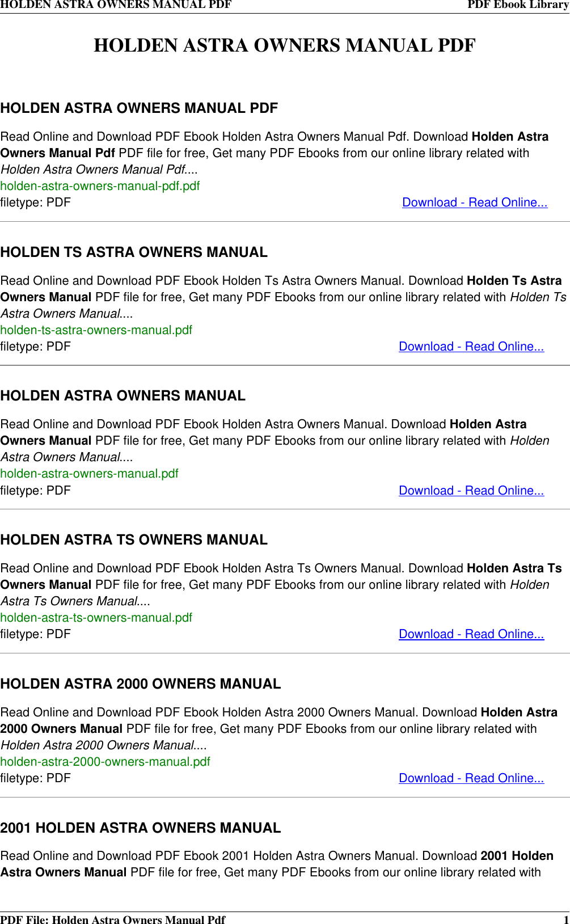Click green filename holden-astra-owners-manual-pdf.pdf
The width and height of the screenshot is (570, 924).
[100, 186]
